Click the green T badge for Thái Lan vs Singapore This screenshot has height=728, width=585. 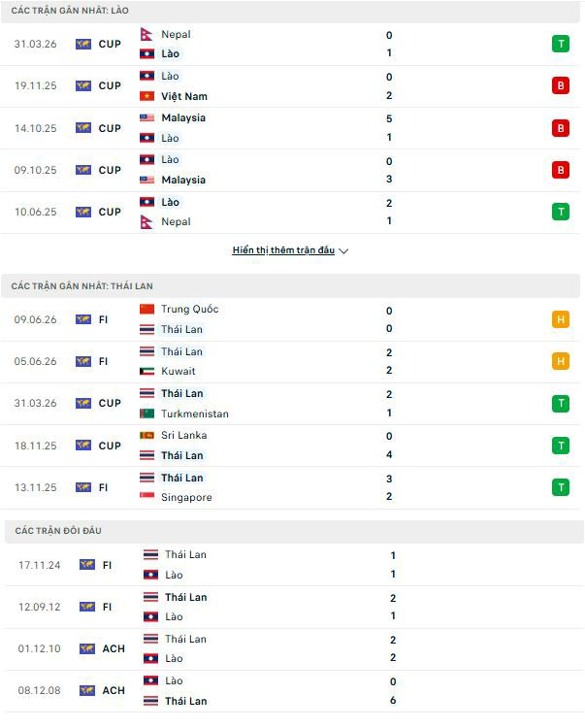coord(561,487)
